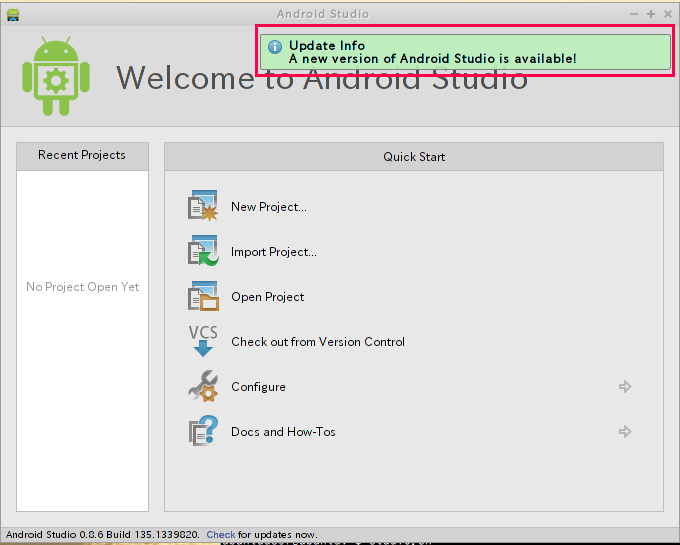Image resolution: width=680 pixels, height=545 pixels.
Task: Open the Configure menu entry
Action: (258, 387)
